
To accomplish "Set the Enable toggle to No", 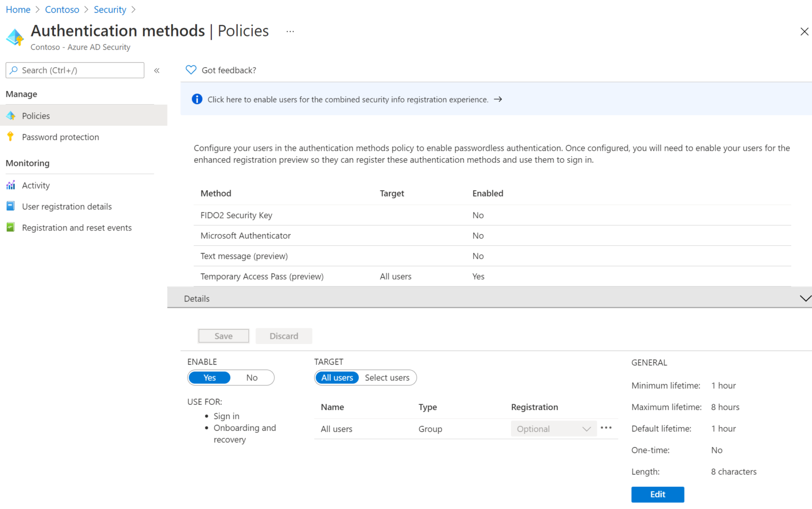I will point(252,377).
